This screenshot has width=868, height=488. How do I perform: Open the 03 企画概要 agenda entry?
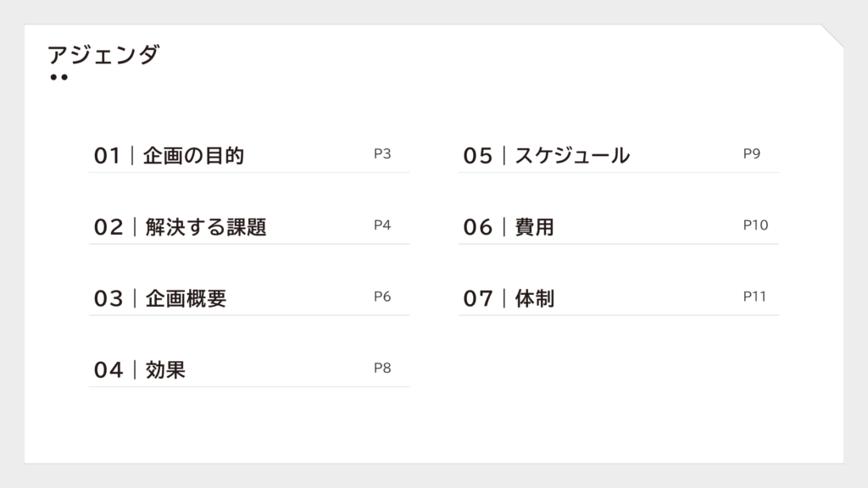[x=249, y=298]
